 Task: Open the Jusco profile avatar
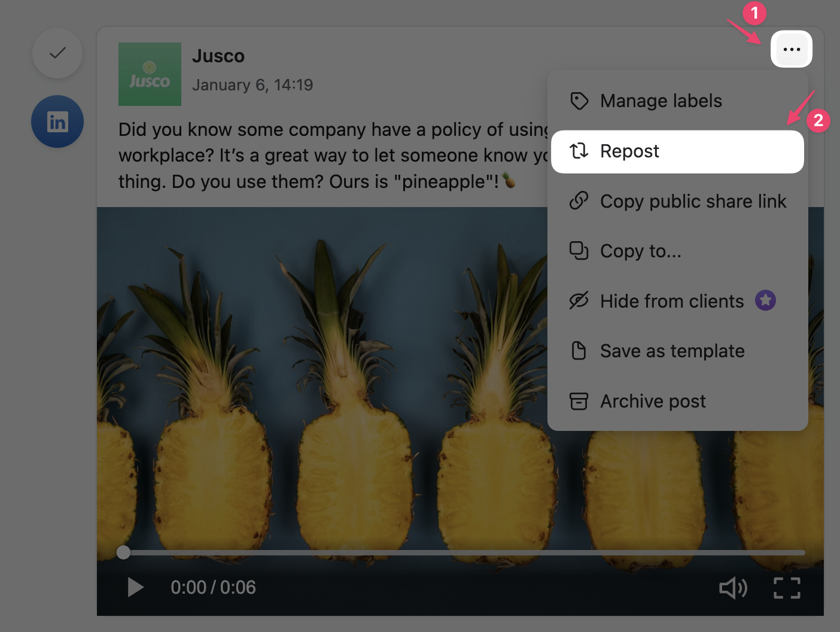[150, 74]
